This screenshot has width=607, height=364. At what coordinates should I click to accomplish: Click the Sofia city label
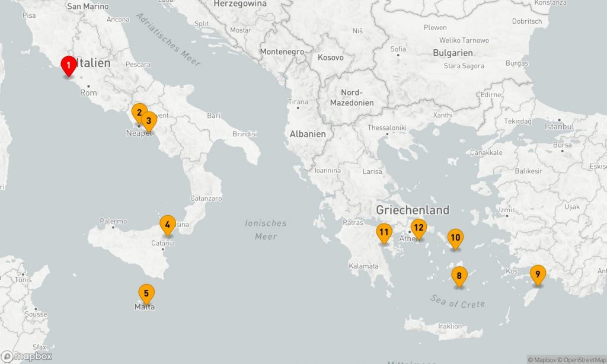coord(398,49)
